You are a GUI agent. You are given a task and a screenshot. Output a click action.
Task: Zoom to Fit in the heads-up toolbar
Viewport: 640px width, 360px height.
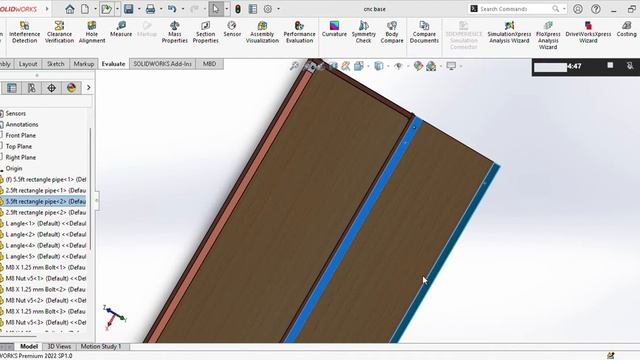294,66
